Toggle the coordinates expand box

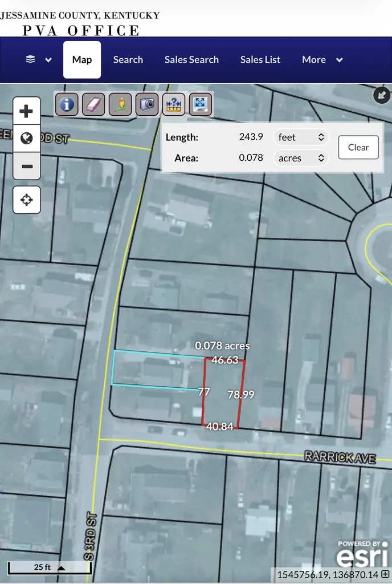tap(385, 574)
